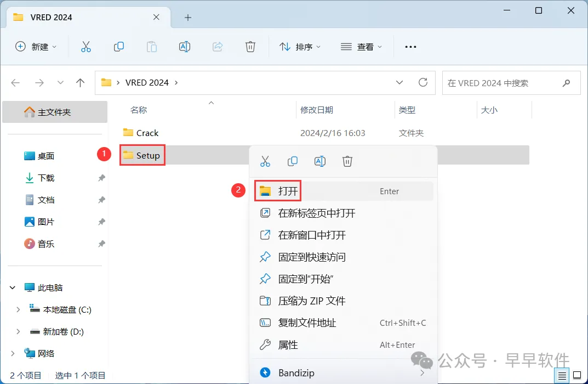Choose 在新标签页中打开
Screen dimensions: 588x384
[344, 213]
